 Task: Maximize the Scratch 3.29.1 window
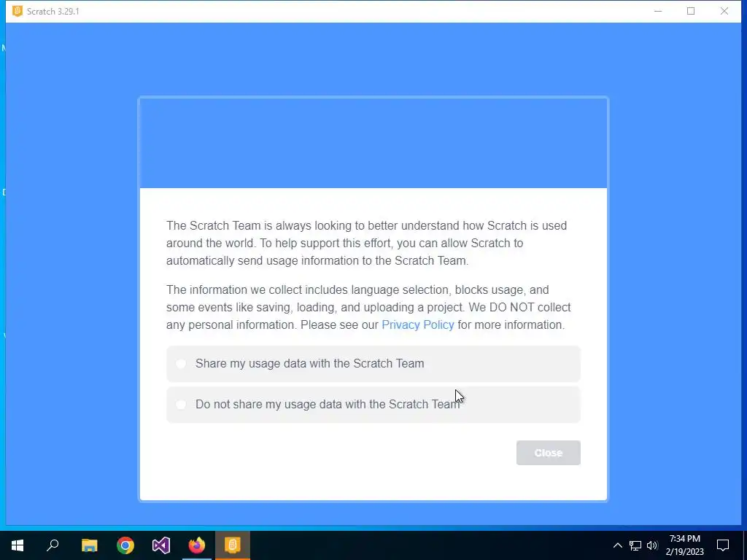691,11
